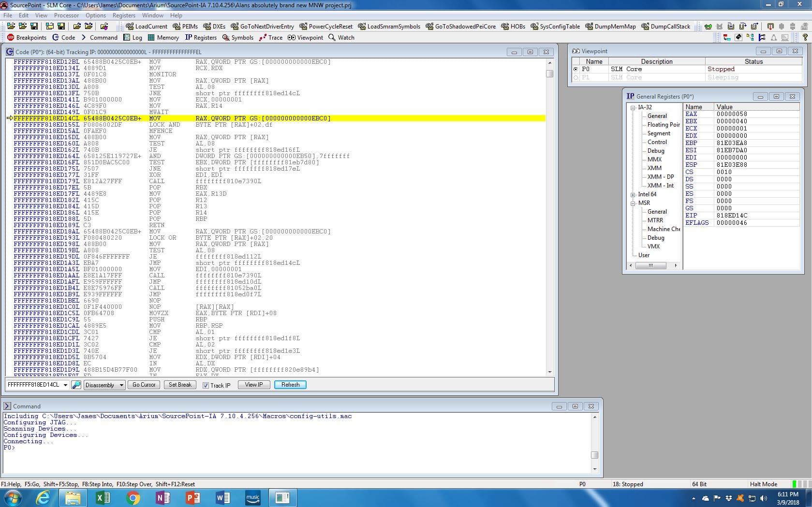The width and height of the screenshot is (812, 507).
Task: Open the Options menu
Action: [96, 15]
